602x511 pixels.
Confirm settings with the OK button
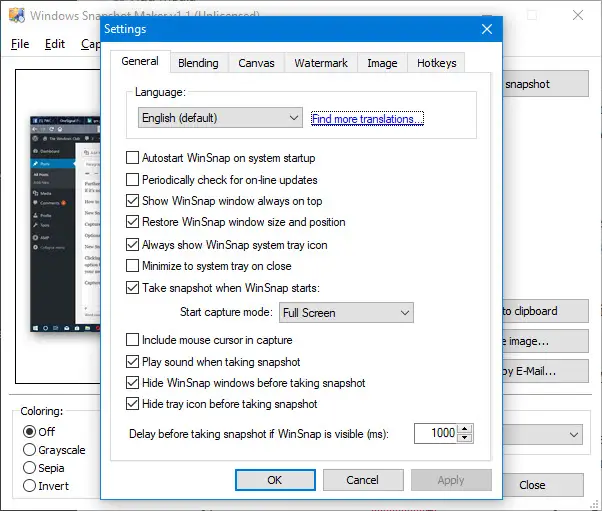(x=275, y=480)
